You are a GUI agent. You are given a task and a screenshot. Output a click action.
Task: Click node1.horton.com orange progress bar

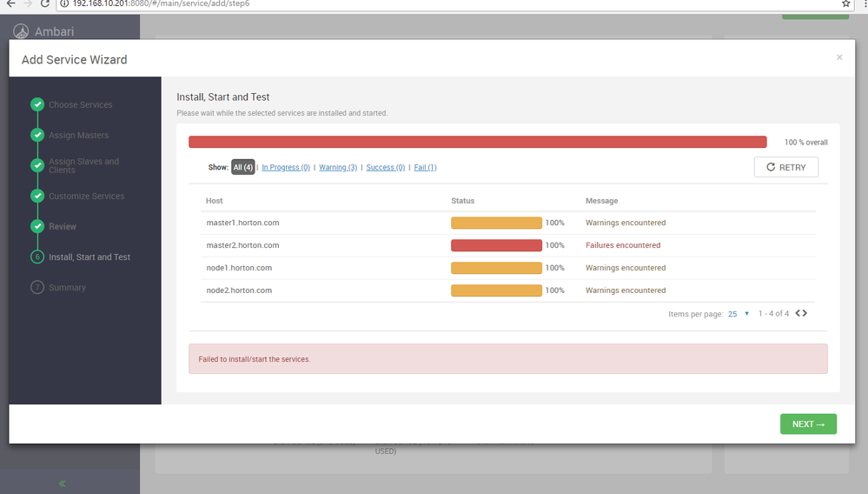(496, 268)
